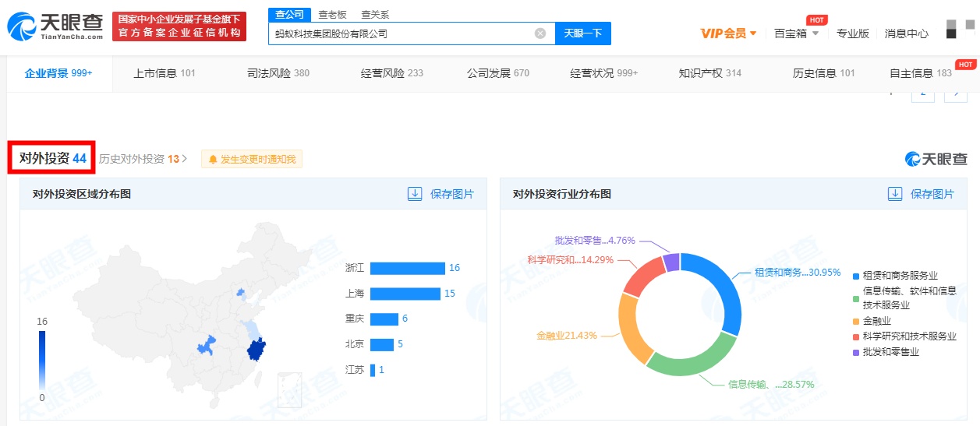Screen dimensions: 980x426
Task: Click the 天眼查 brand logo beside 对外投资
Action: pos(936,159)
